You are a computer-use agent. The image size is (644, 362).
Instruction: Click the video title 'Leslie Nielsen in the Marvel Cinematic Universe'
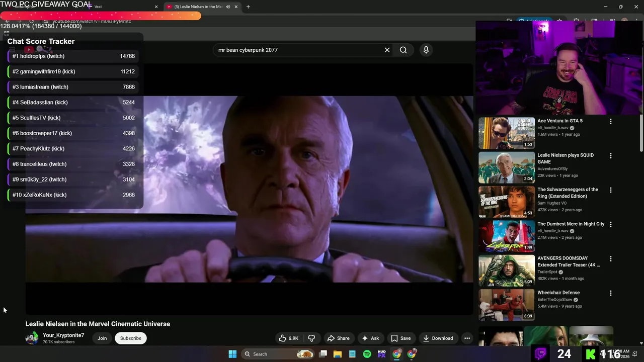coord(98,324)
